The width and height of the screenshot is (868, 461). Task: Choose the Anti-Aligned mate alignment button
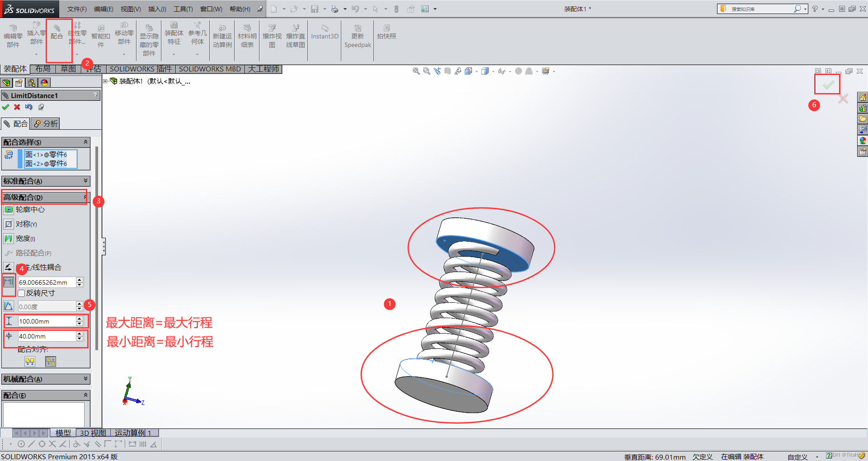pyautogui.click(x=51, y=362)
